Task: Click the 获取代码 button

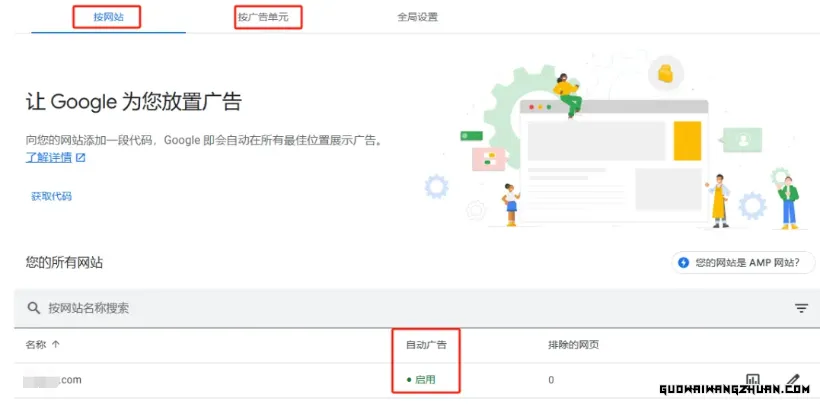Action: (x=51, y=197)
